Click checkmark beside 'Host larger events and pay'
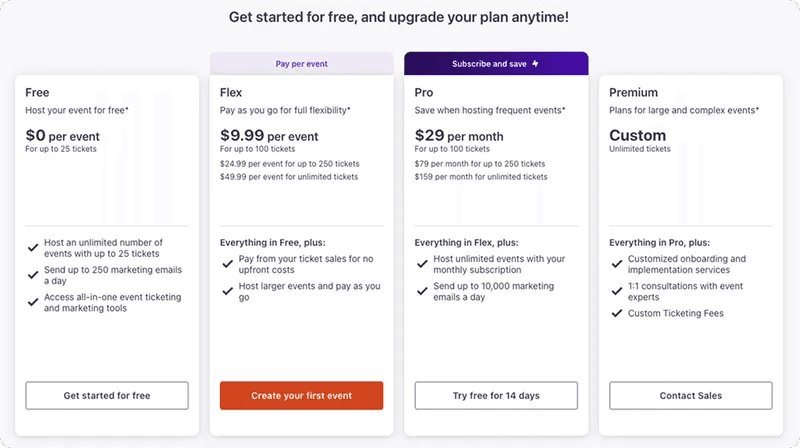This screenshot has width=800, height=448. (x=228, y=289)
